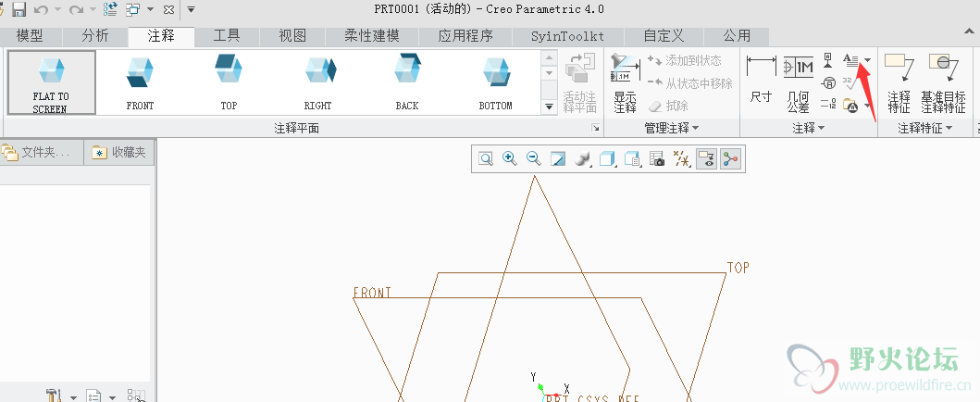Expand the annotation plane gallery list
The height and width of the screenshot is (402, 980).
tap(550, 107)
